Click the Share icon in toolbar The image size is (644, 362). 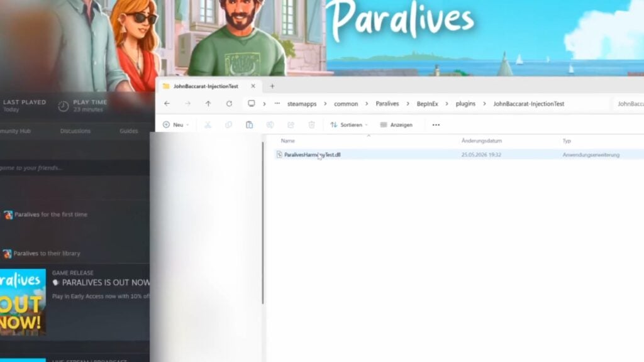291,125
